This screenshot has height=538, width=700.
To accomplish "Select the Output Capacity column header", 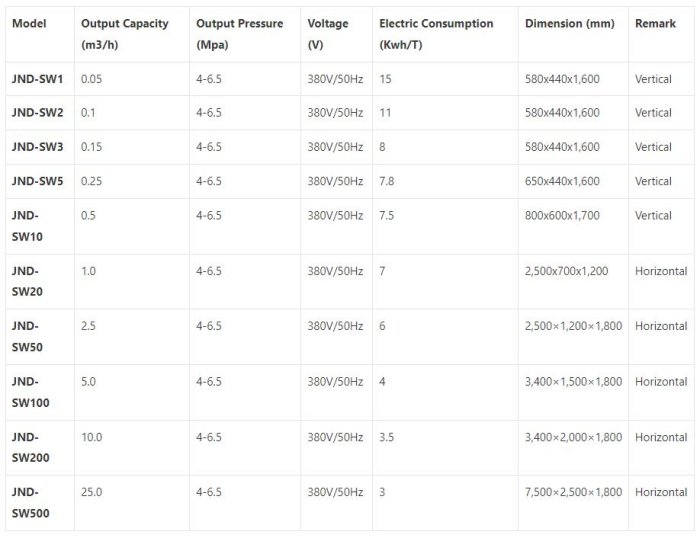I will pos(124,34).
